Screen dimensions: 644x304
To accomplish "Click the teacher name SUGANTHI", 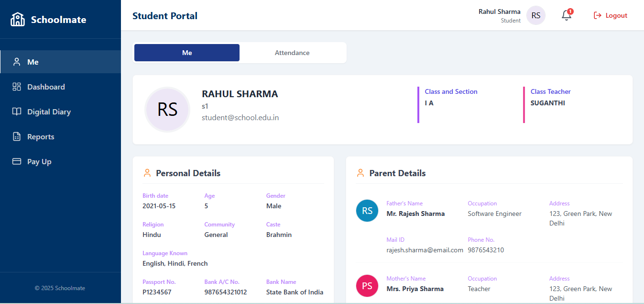I will [x=548, y=103].
